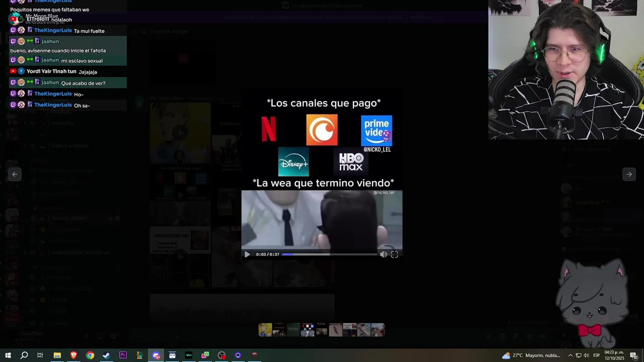
Task: Select the dark green thumbnail in carousel
Action: [x=293, y=330]
